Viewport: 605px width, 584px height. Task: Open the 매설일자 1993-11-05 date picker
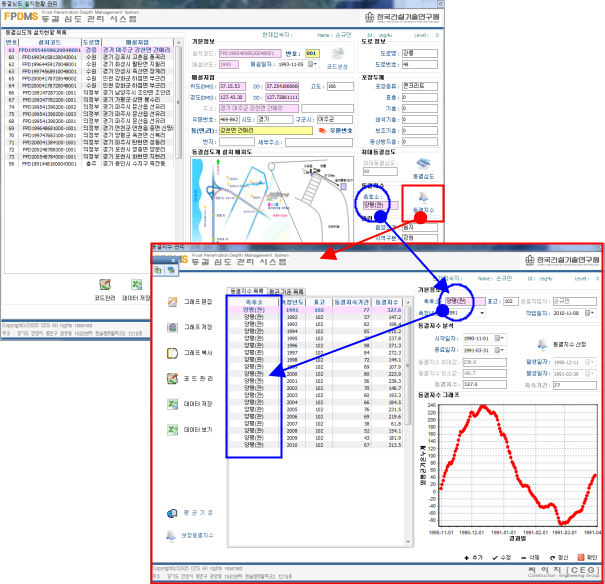point(312,64)
